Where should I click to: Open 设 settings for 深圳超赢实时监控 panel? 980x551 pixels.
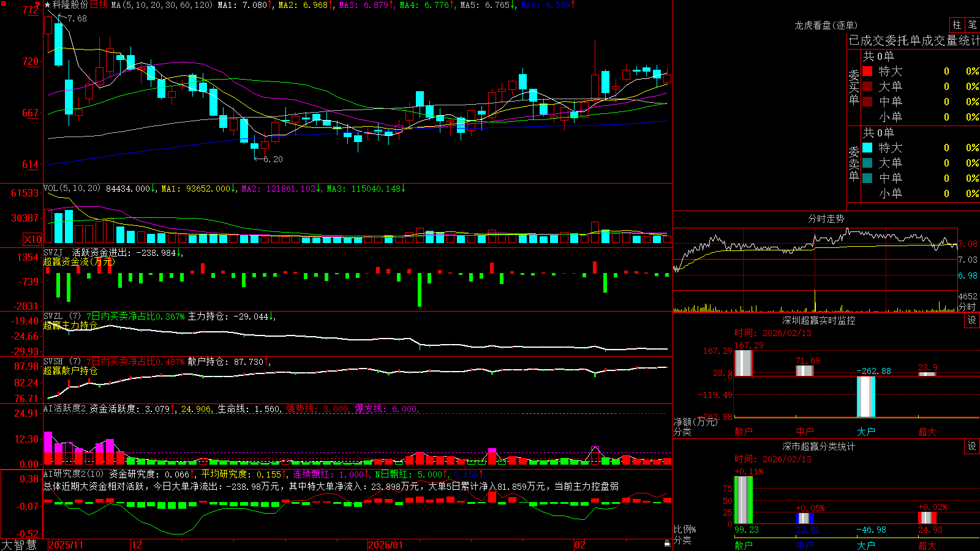pyautogui.click(x=972, y=320)
